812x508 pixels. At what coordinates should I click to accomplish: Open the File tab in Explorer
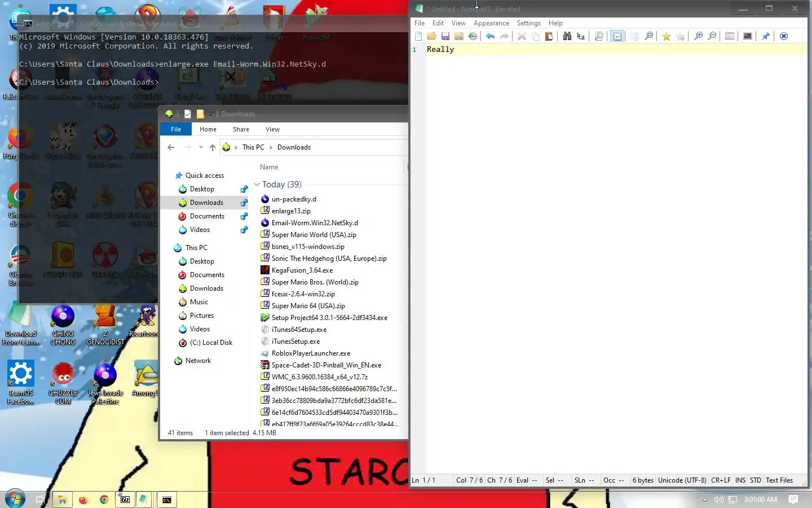coord(176,129)
